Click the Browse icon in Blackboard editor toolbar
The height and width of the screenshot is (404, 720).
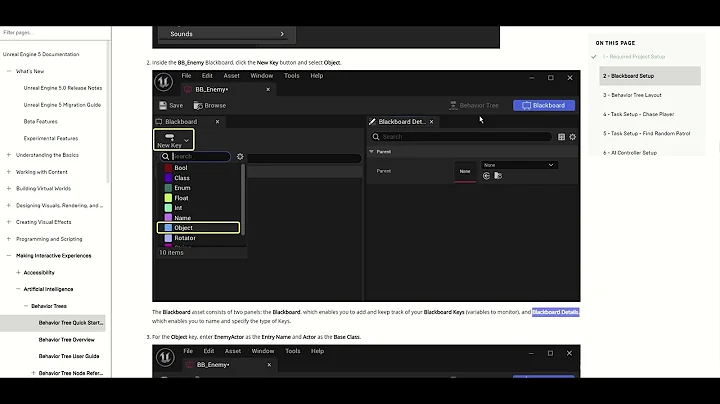(198, 106)
